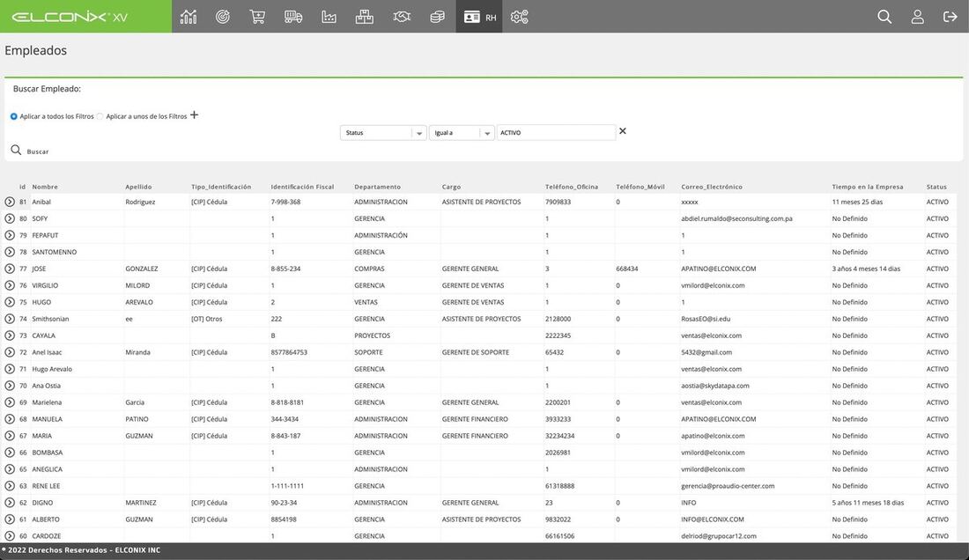Open arrow icon for row 72 Anel Isaac

coord(10,352)
